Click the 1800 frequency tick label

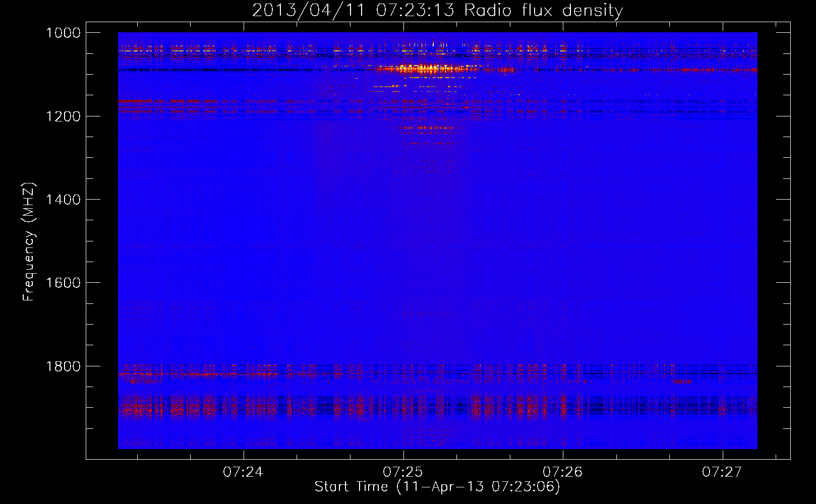63,366
